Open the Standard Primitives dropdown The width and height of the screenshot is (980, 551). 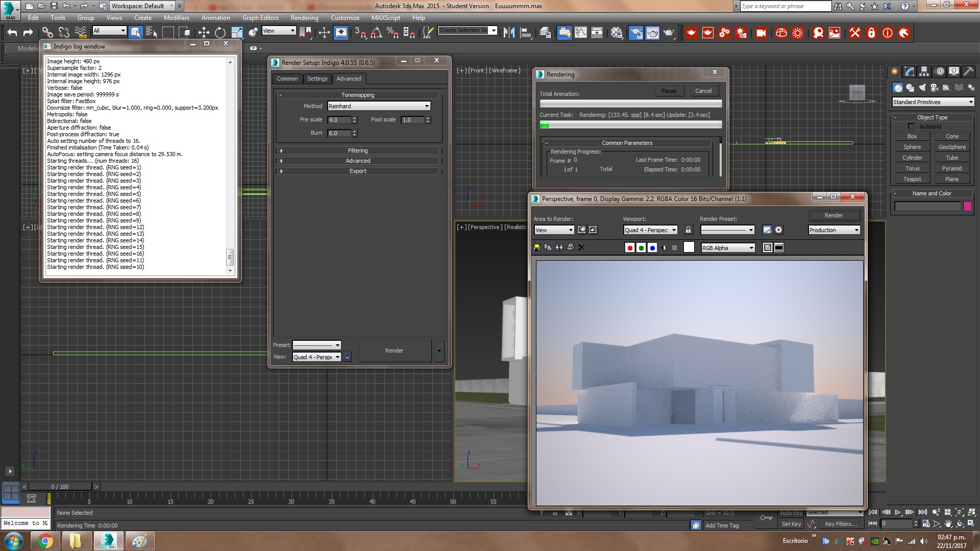(x=933, y=102)
